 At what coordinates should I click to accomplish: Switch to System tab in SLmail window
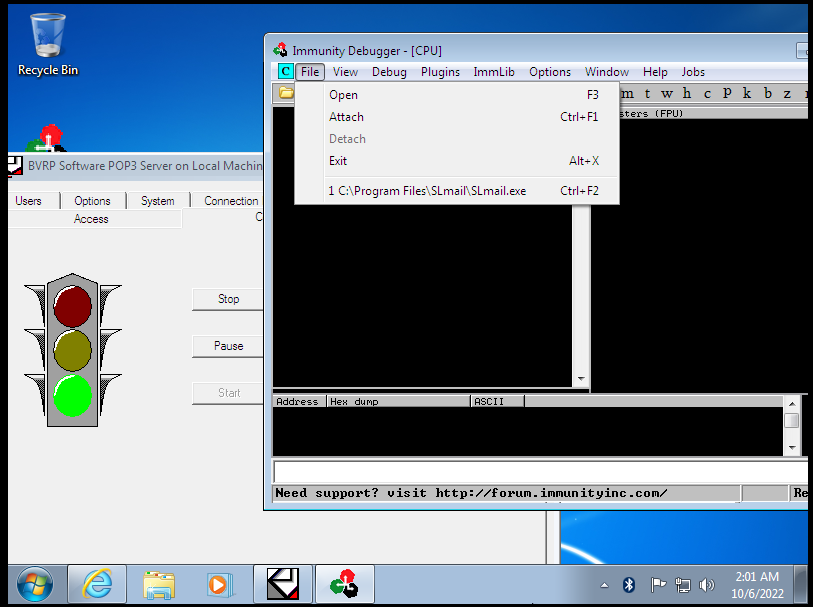158,201
